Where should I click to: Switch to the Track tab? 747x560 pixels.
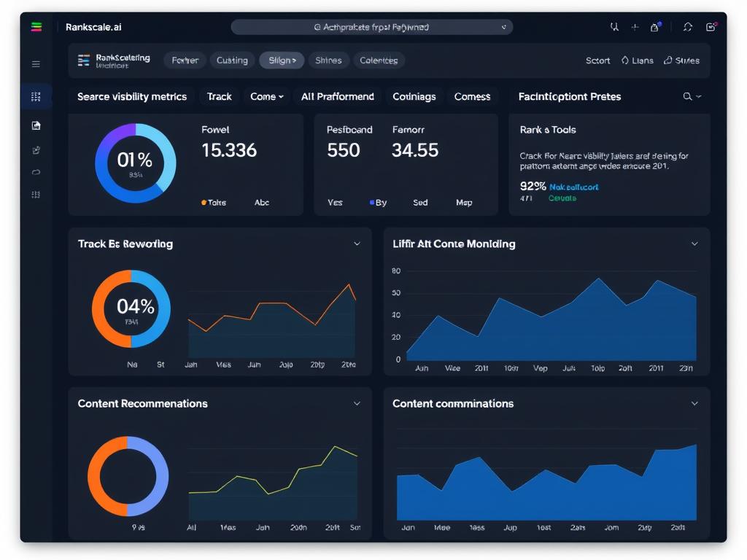pyautogui.click(x=219, y=96)
